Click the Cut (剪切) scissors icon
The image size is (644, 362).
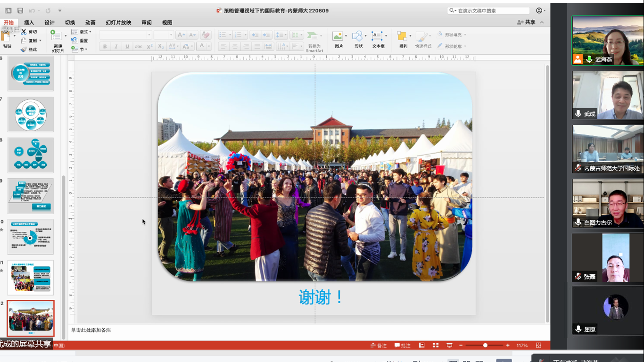coord(24,32)
